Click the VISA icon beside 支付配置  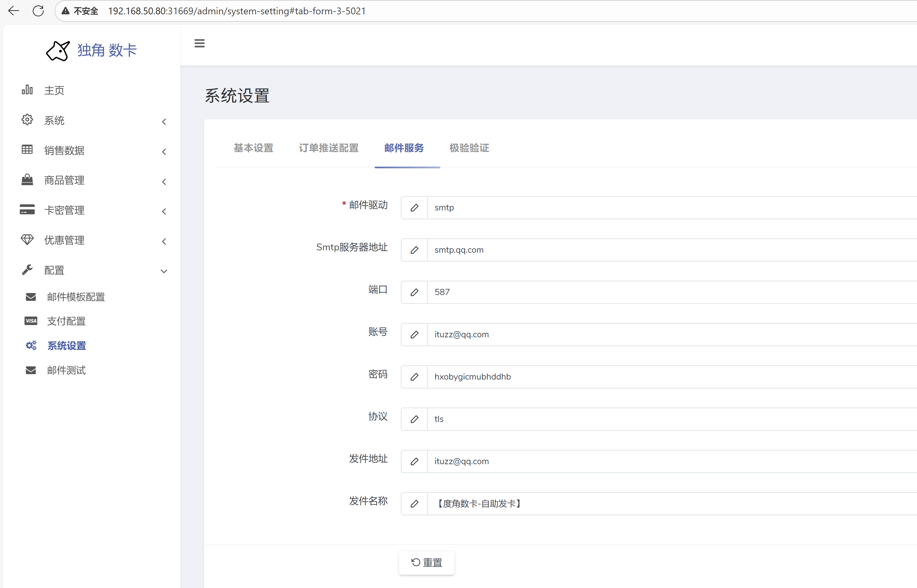[x=31, y=321]
